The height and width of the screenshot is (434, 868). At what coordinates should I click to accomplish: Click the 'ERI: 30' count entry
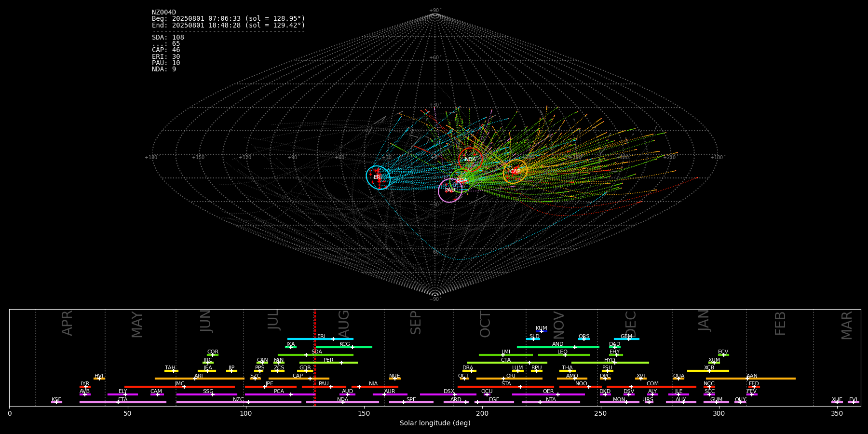click(166, 57)
